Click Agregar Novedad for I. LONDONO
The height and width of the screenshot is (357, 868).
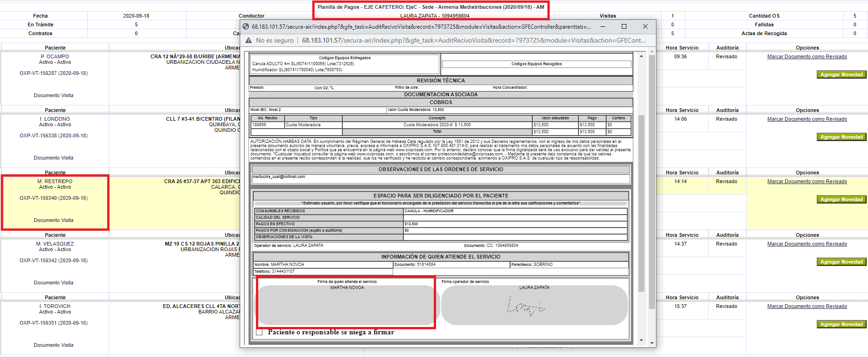point(841,137)
